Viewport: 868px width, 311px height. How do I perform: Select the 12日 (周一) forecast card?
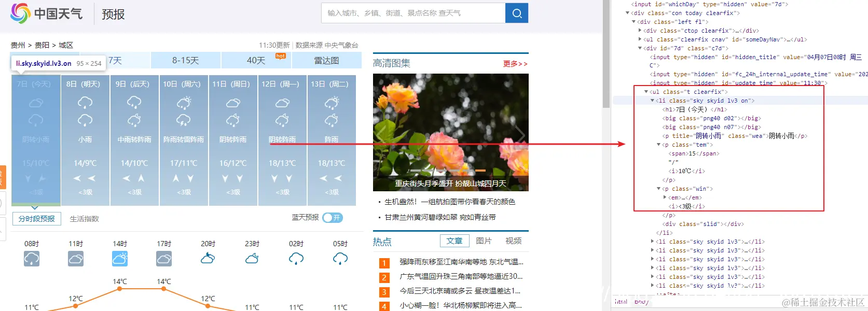click(282, 140)
